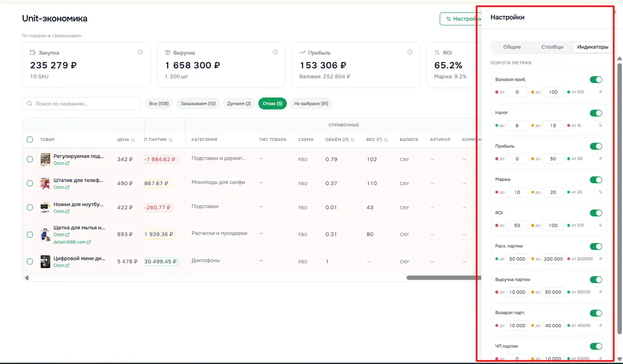Click the sort arrows beside the Цена column
This screenshot has width=623, height=364.
pyautogui.click(x=133, y=139)
